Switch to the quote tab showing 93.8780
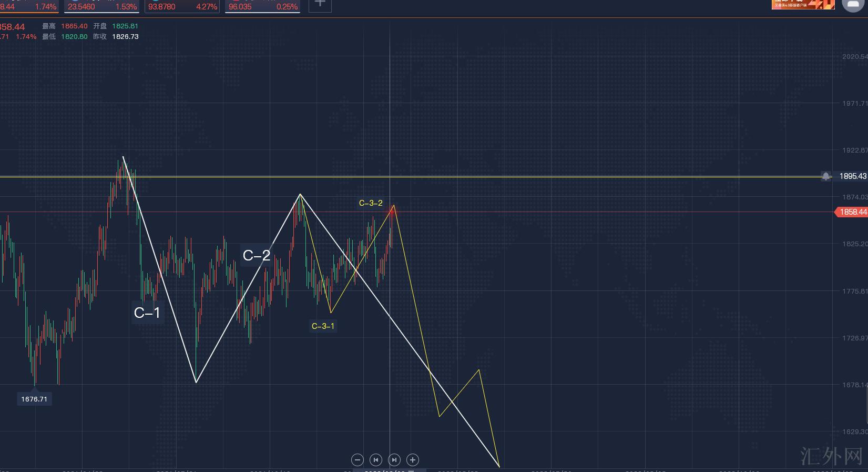Viewport: 868px width, 472px height. pyautogui.click(x=182, y=6)
